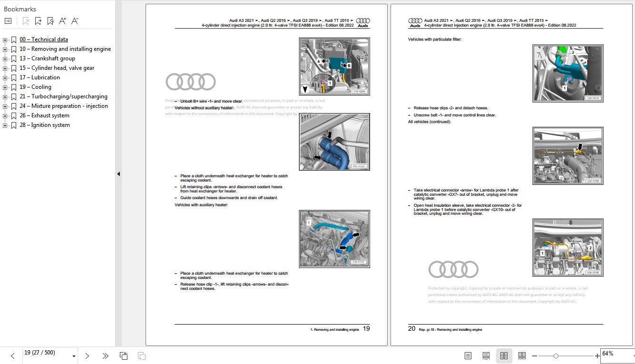Open 28 – Ignition system bookmark
Screen dimensions: 635x364
pos(45,125)
